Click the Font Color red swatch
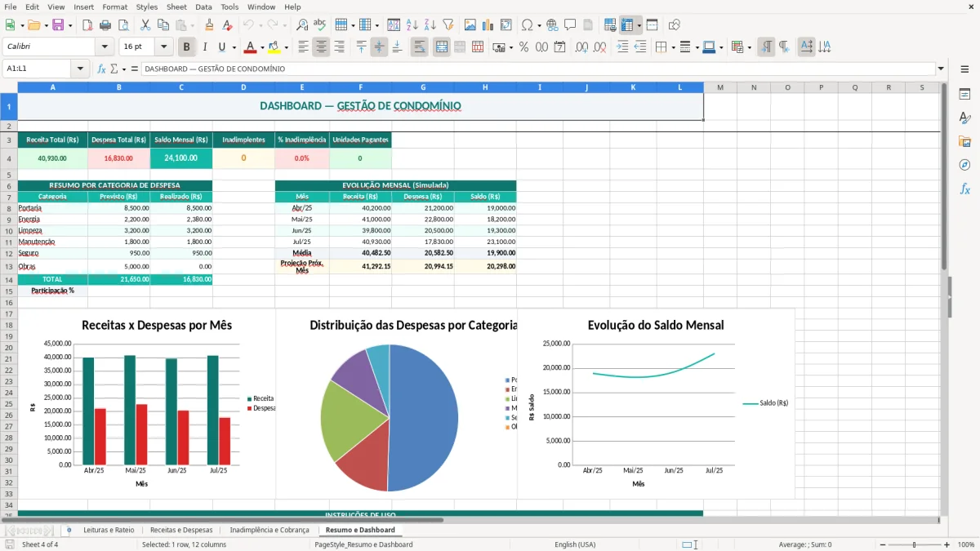The image size is (980, 551). pos(251,47)
